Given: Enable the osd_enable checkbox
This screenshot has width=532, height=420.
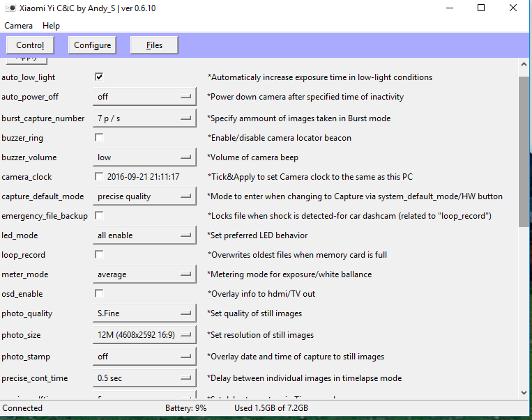Looking at the screenshot, I should pyautogui.click(x=99, y=293).
